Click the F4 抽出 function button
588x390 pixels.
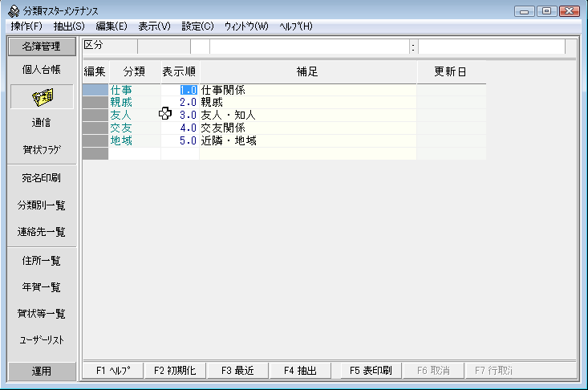[300, 371]
